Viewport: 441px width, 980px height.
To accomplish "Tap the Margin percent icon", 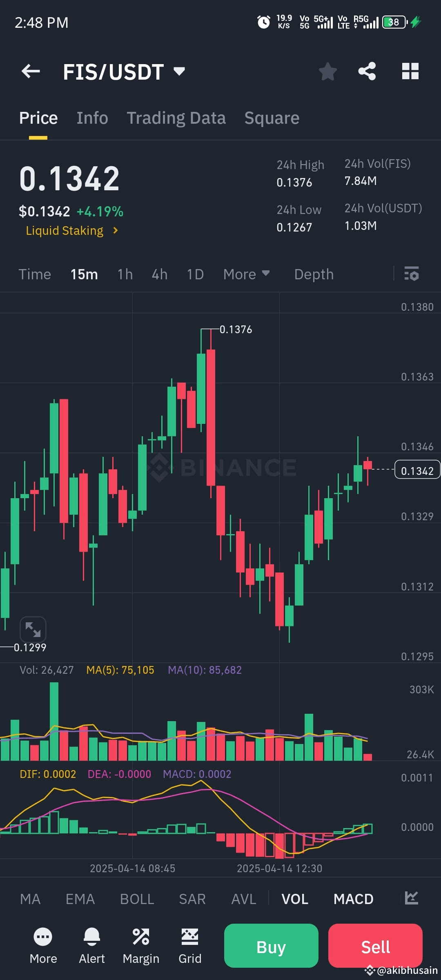I will [141, 936].
